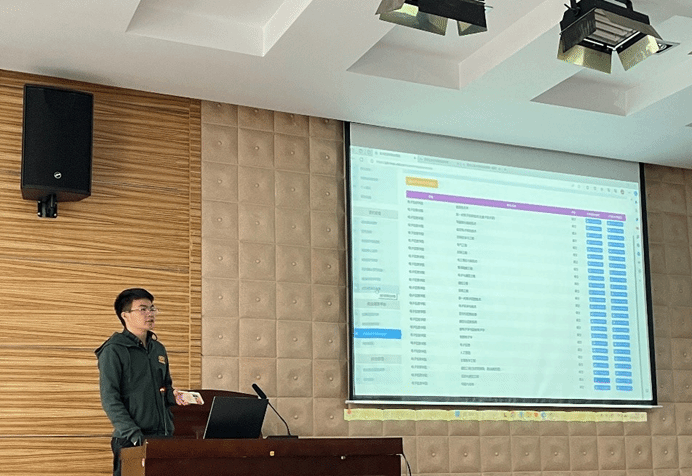Click the browser reload page icon

368,163
